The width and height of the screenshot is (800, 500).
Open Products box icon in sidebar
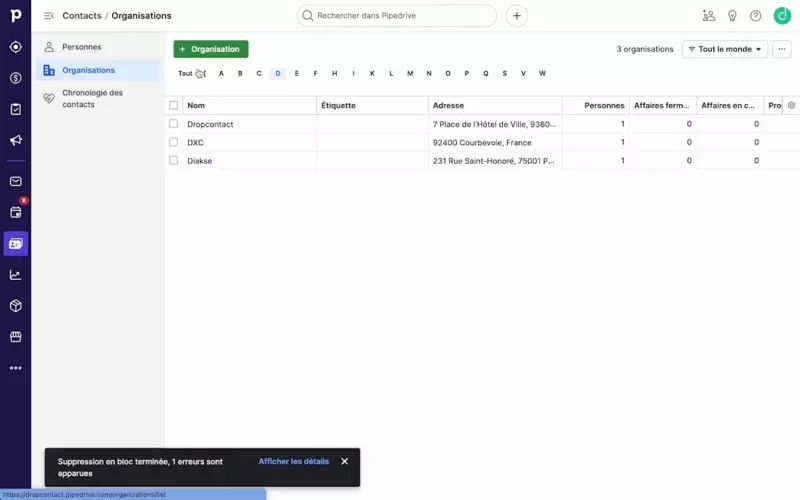click(x=15, y=306)
